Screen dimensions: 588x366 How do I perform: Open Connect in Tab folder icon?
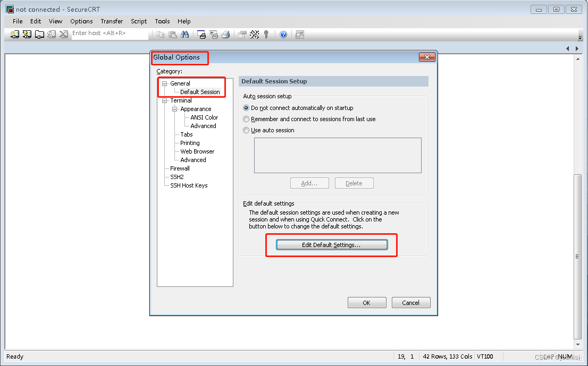(39, 35)
